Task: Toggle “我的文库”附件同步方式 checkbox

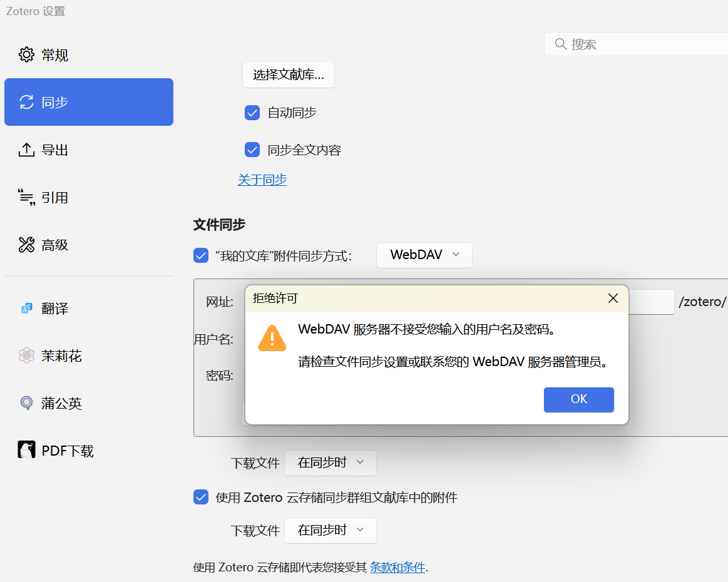Action: 201,255
